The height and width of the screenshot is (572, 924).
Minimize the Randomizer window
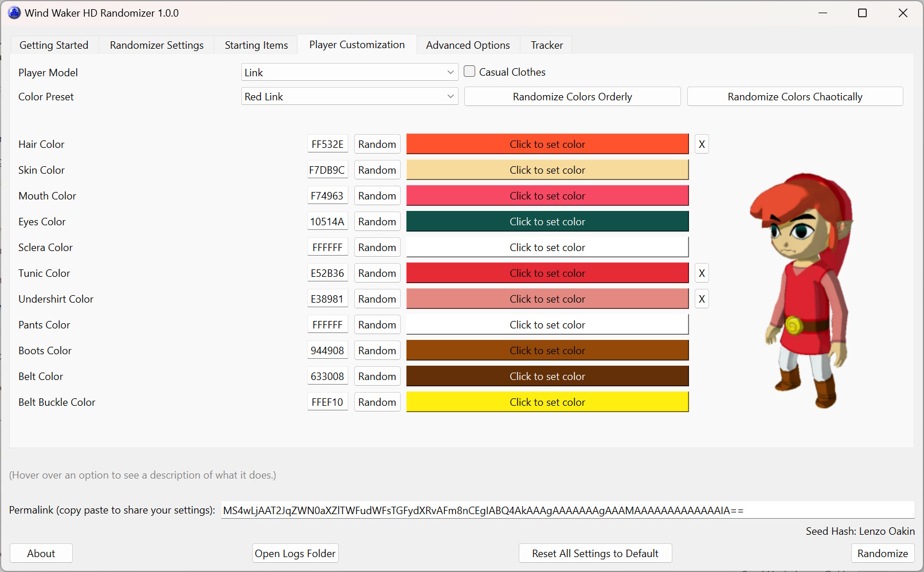[823, 13]
